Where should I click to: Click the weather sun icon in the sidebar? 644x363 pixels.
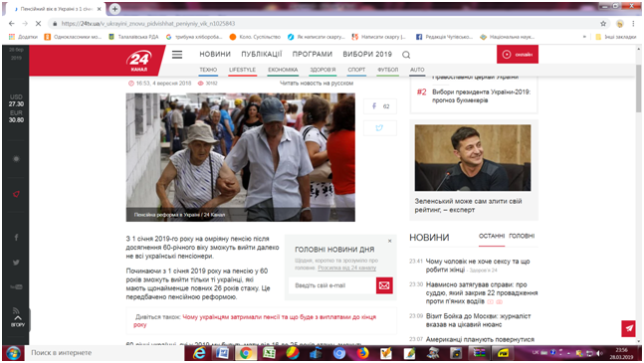16,159
